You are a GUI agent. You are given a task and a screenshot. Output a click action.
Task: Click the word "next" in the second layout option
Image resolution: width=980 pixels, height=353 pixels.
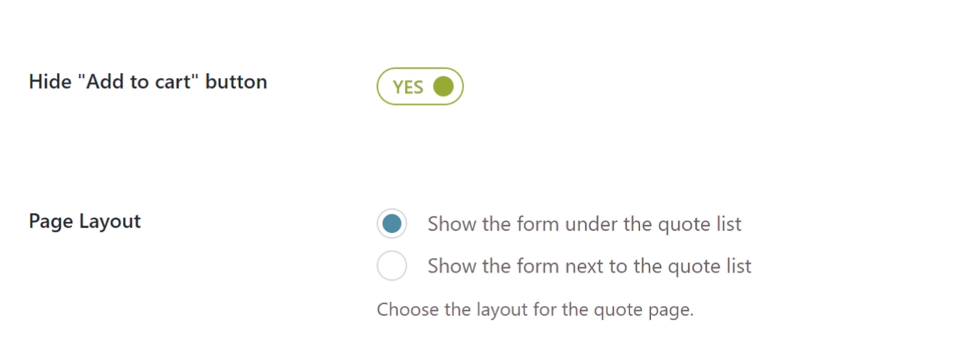(584, 267)
